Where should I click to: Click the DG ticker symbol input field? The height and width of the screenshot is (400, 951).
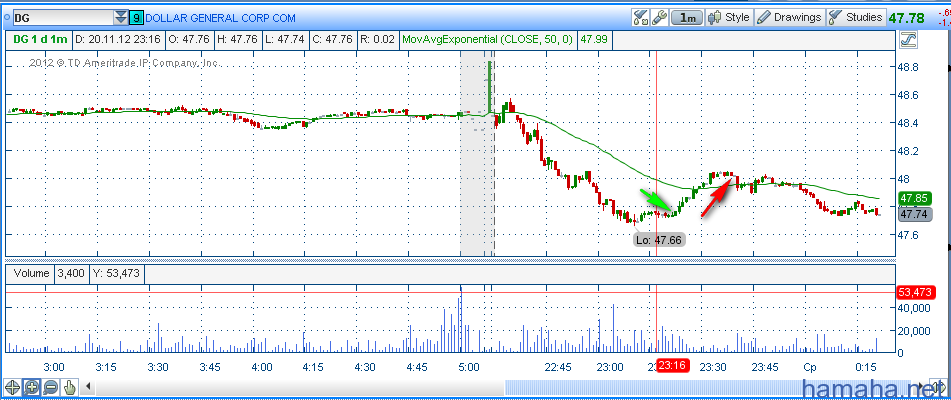pos(63,18)
